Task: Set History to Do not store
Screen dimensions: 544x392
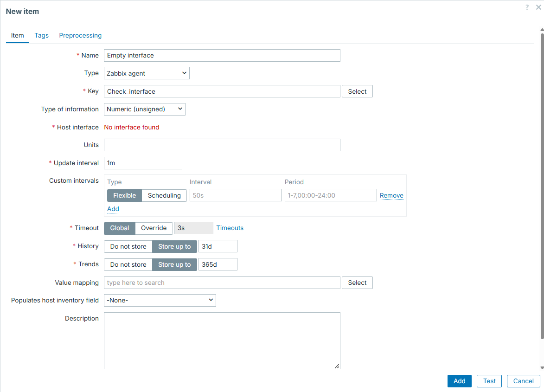Action: (x=128, y=246)
